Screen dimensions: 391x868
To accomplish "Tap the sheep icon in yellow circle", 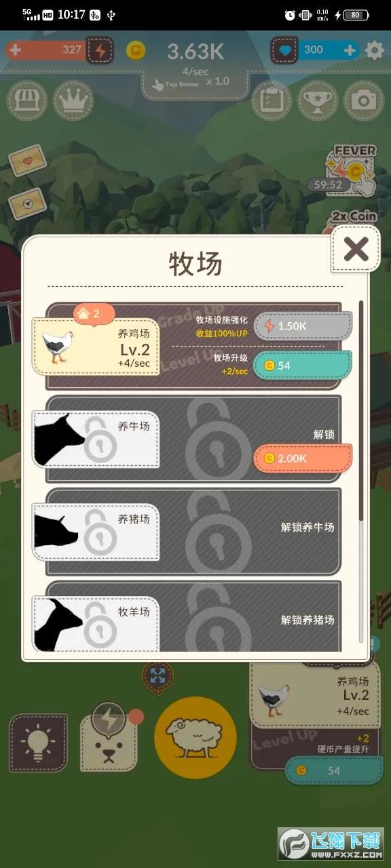I will [x=195, y=738].
